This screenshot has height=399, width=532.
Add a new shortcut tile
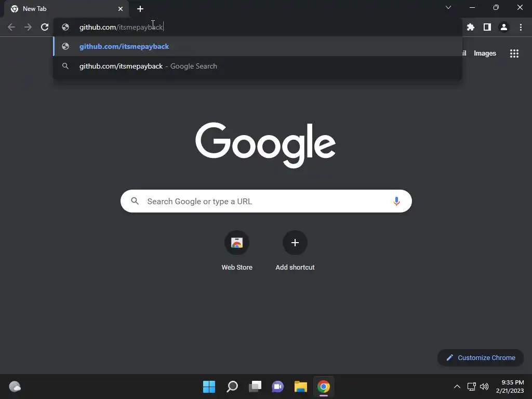click(295, 251)
